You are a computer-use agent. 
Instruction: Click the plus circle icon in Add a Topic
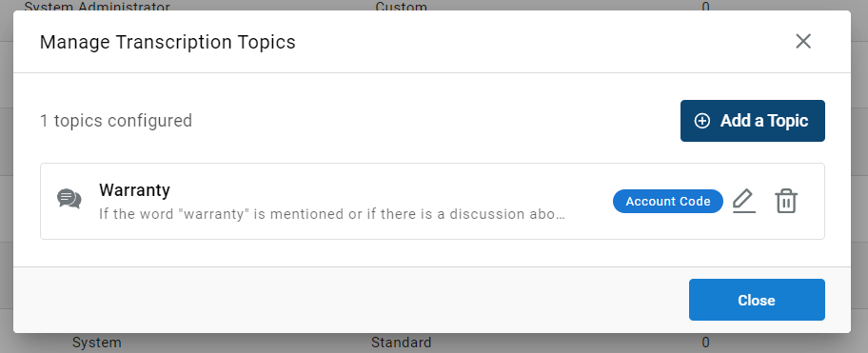702,121
